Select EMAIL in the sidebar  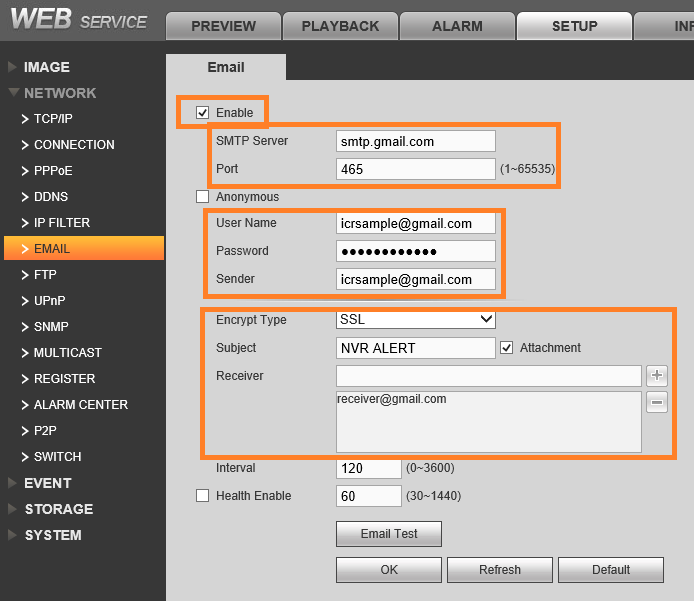click(84, 248)
